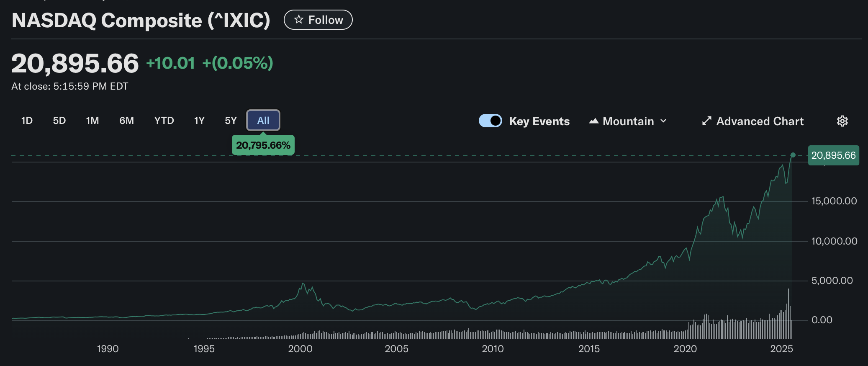Show year-to-date with YTD

[164, 121]
